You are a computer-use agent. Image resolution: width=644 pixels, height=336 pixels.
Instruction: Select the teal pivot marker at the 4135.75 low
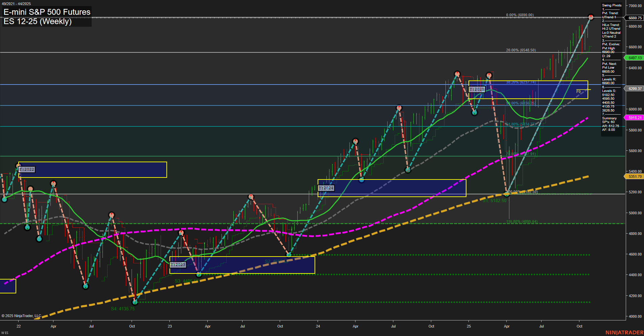click(x=135, y=303)
